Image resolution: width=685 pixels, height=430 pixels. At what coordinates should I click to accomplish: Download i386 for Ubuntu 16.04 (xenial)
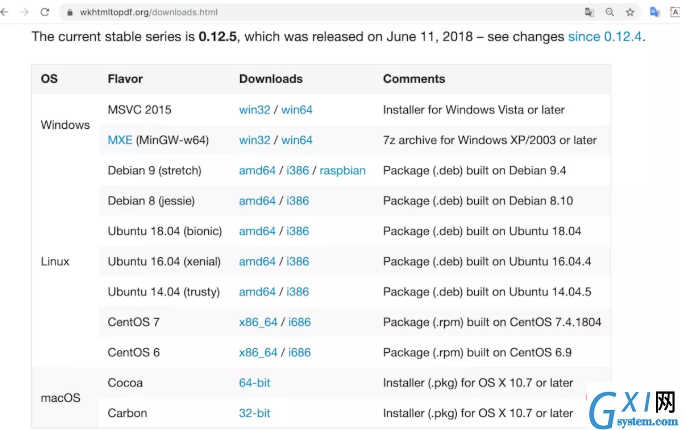(x=298, y=262)
